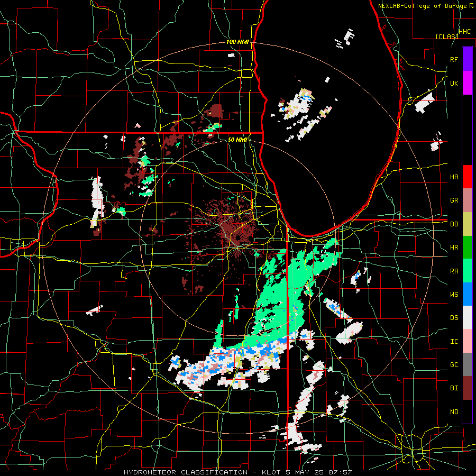Click the magenta UK color swatch
This screenshot has height=476, width=476.
coord(467,83)
